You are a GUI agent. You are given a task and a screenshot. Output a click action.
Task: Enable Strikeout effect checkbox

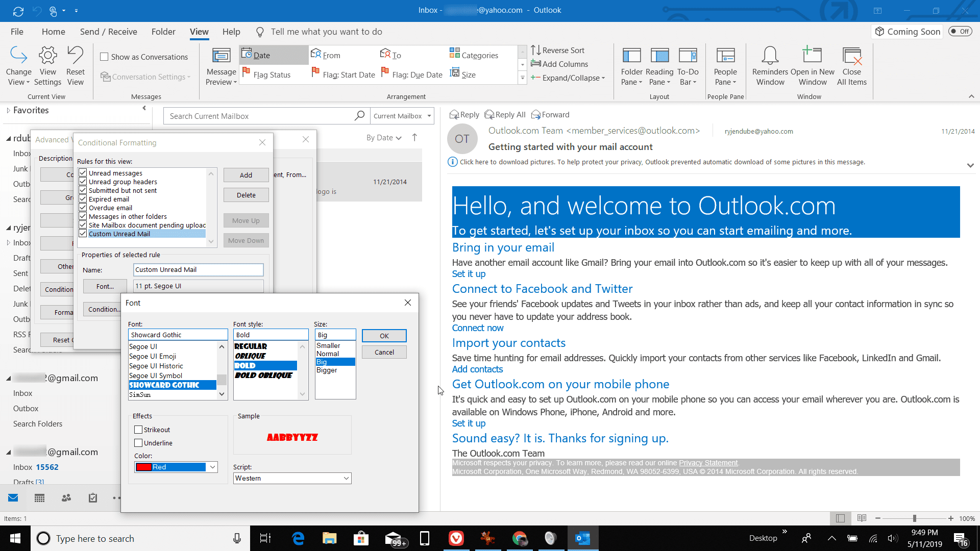tap(138, 430)
